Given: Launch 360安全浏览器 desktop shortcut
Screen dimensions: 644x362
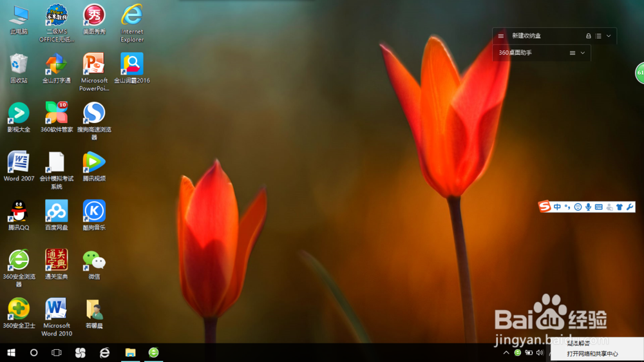Looking at the screenshot, I should click(19, 268).
